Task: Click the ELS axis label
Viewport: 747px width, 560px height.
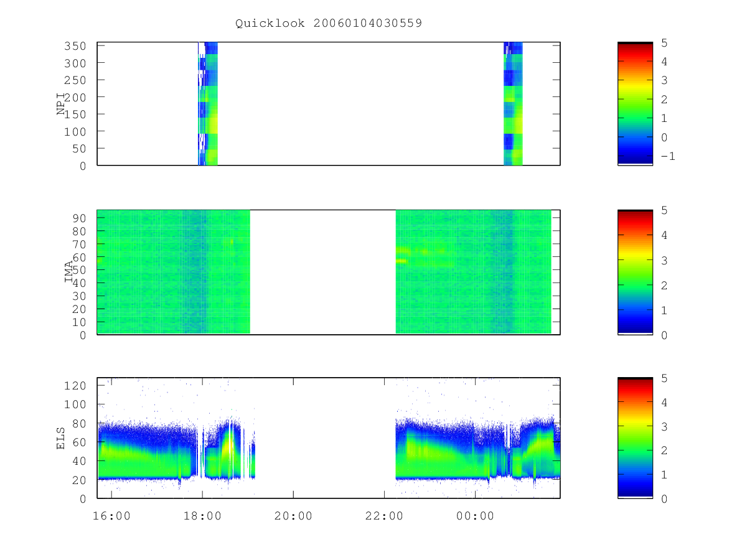Action: point(62,438)
